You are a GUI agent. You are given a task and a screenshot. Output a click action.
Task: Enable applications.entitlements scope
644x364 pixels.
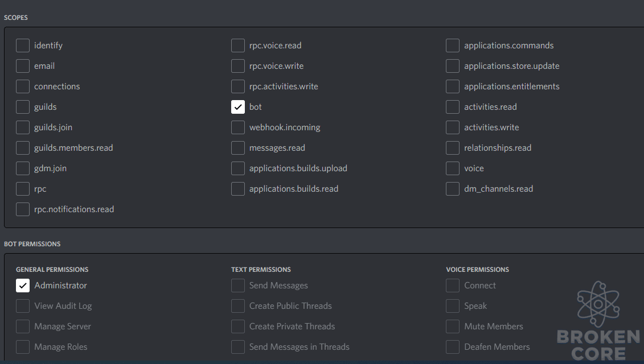(x=453, y=86)
